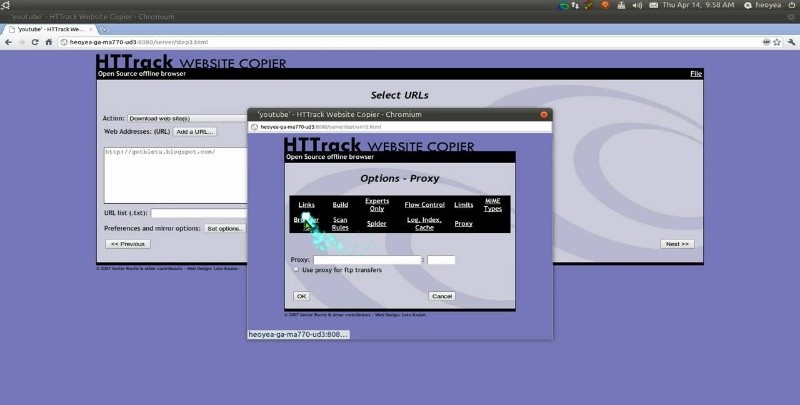Viewport: 800px width, 405px height.
Task: Click the ABP extension icon
Action: [766, 42]
